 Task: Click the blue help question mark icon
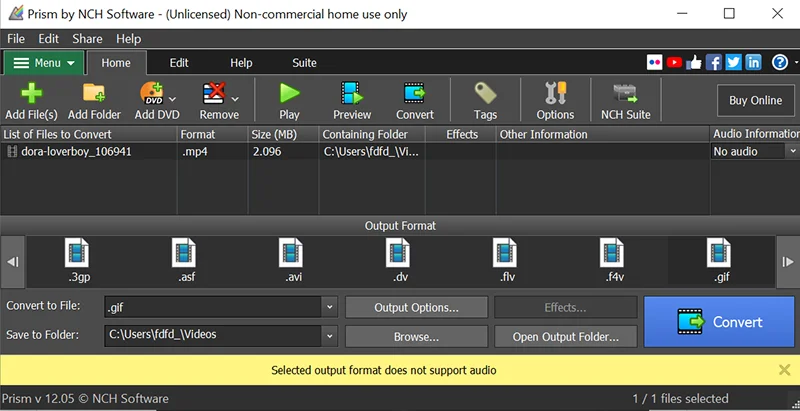(x=780, y=63)
